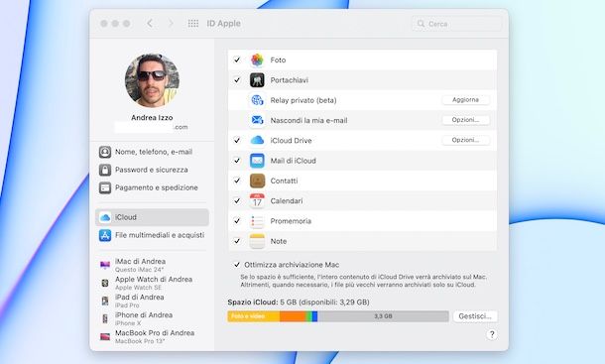605x364 pixels.
Task: Uncheck the Portachiavi checkbox
Action: pyautogui.click(x=237, y=80)
